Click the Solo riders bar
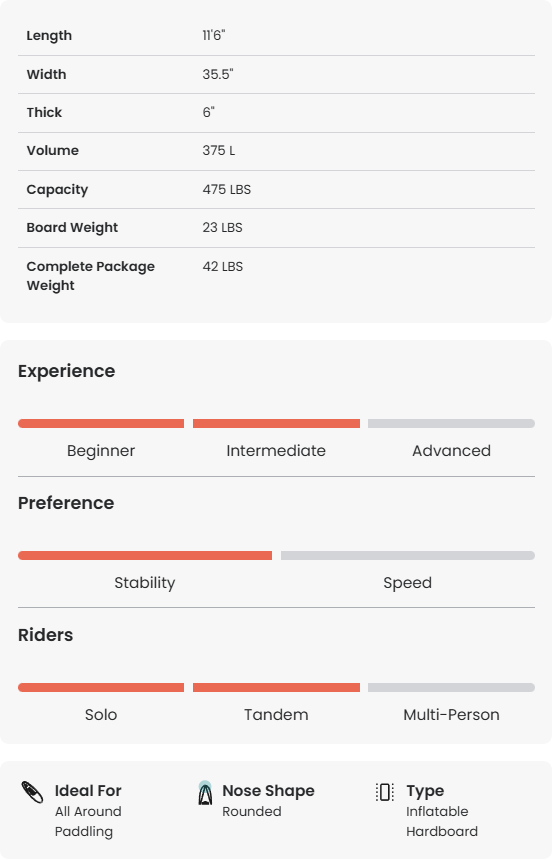 (x=101, y=688)
